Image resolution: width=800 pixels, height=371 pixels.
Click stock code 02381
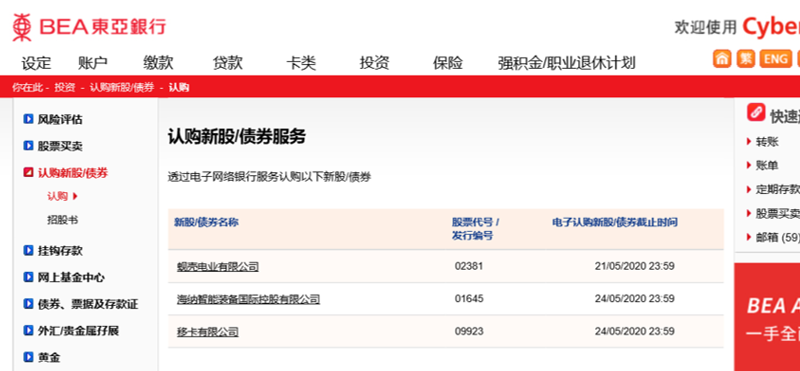click(469, 266)
